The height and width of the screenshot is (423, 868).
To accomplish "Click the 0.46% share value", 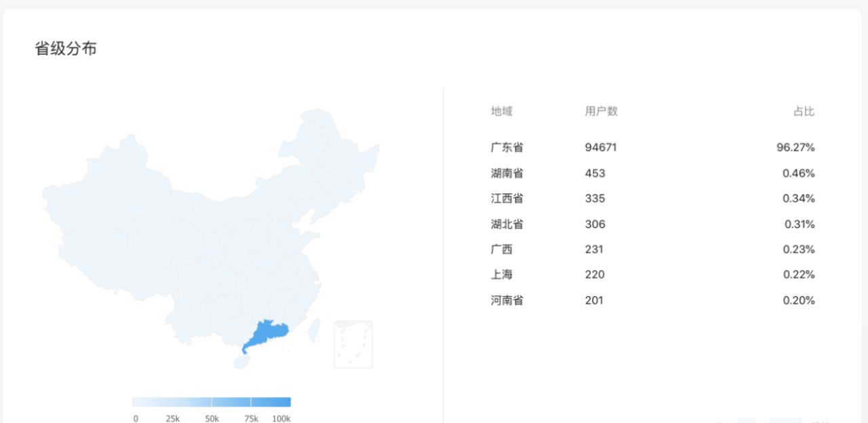I will (x=799, y=173).
